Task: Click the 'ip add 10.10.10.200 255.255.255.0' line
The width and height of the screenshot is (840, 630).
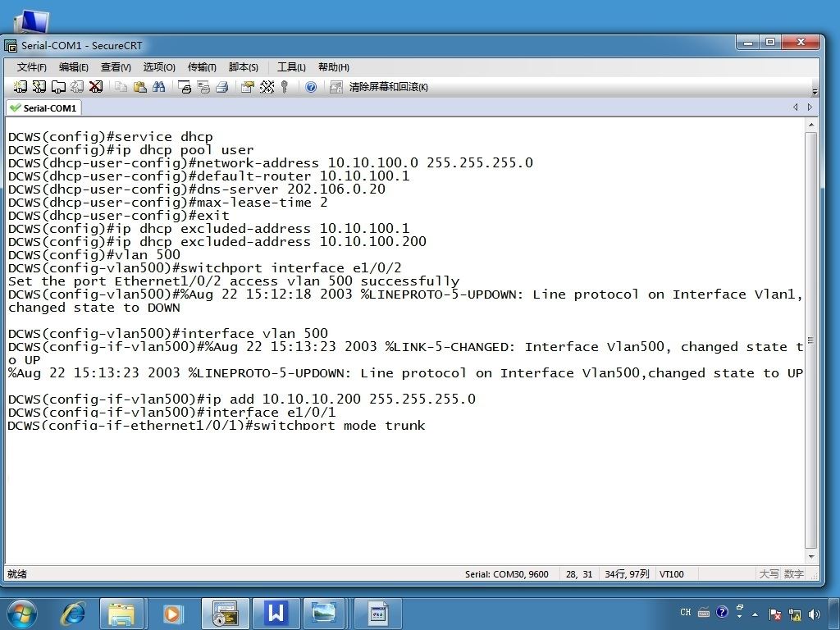Action: coord(242,399)
